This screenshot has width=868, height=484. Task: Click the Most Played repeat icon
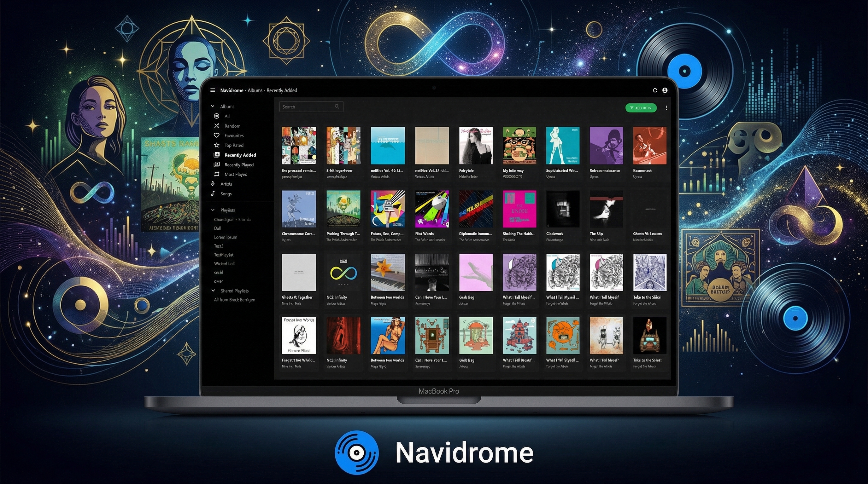(x=217, y=174)
